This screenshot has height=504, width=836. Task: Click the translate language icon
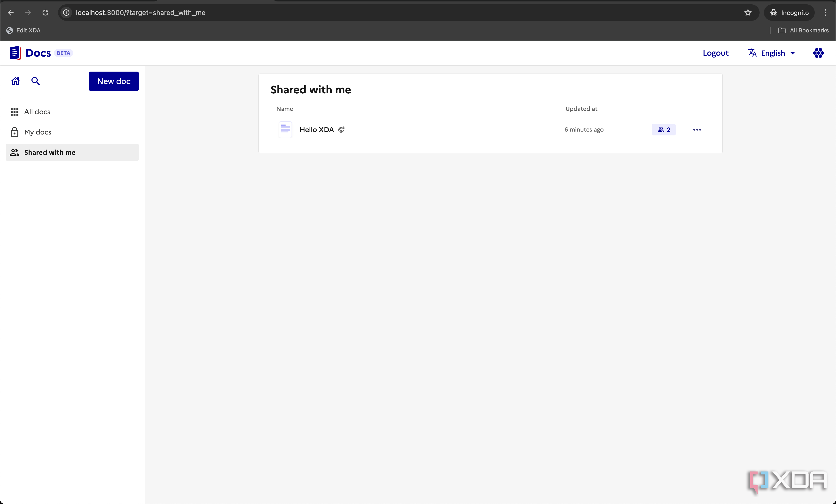tap(752, 53)
